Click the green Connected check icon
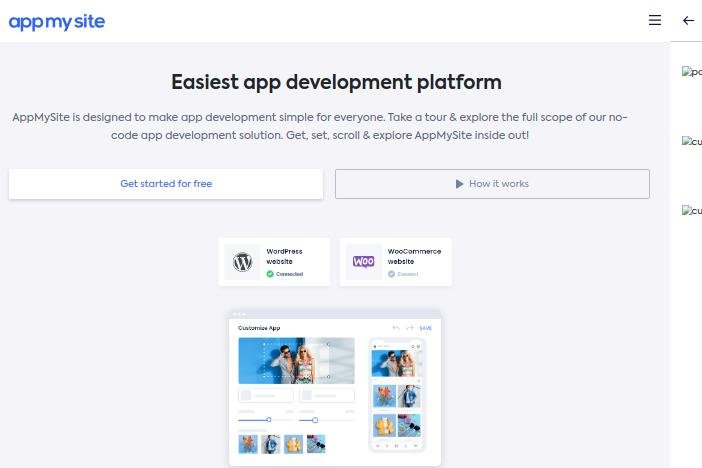 click(270, 274)
